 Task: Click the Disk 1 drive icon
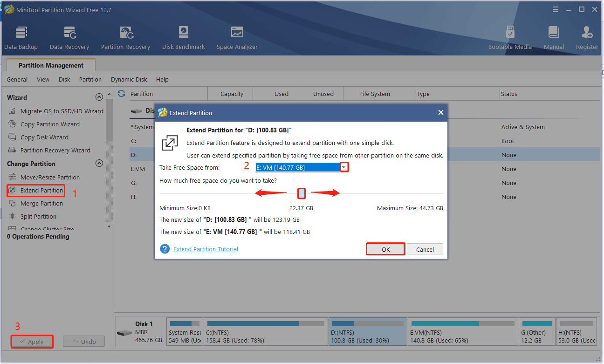tap(124, 333)
